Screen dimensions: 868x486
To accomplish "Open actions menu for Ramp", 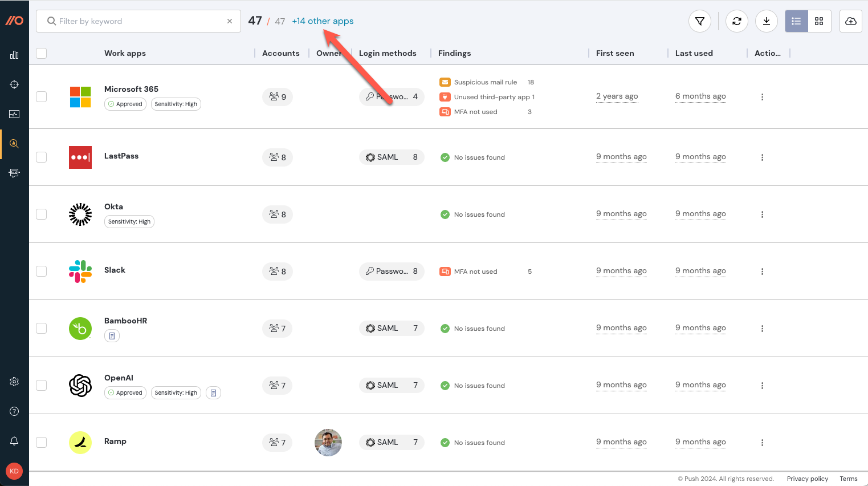I will [x=762, y=443].
